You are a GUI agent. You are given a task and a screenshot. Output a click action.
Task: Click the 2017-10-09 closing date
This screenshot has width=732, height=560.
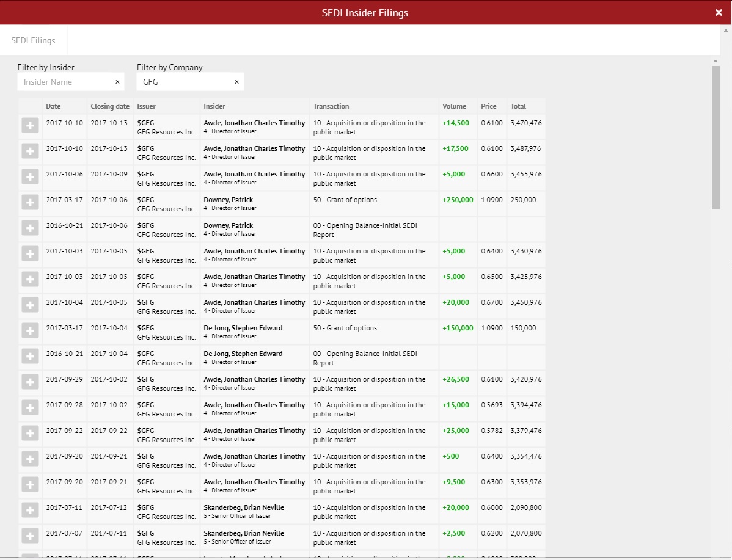point(109,174)
